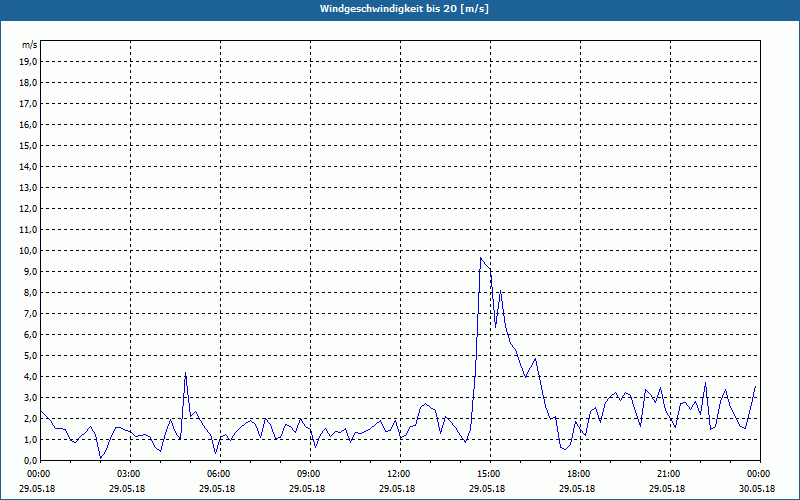Pick the '1,0' y-axis tick label

pos(30,439)
